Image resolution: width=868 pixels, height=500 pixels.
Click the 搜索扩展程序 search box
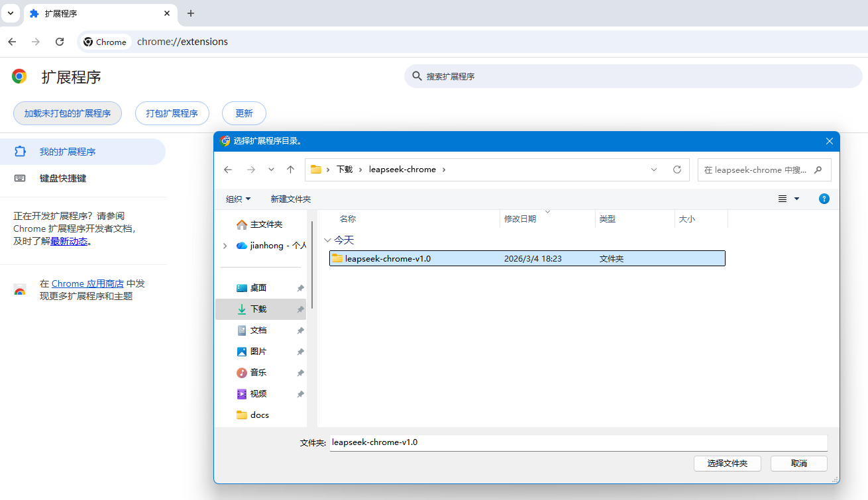(636, 76)
